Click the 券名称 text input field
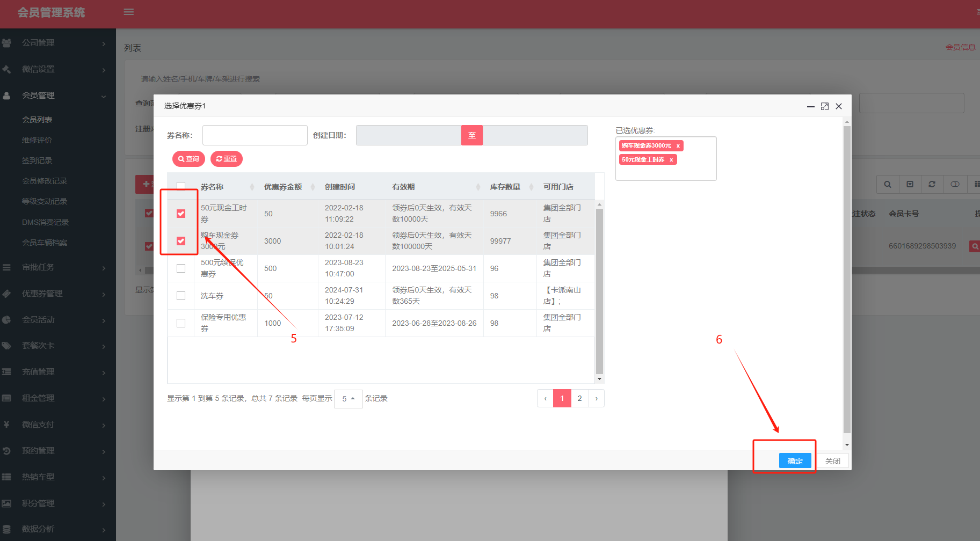 pyautogui.click(x=255, y=135)
